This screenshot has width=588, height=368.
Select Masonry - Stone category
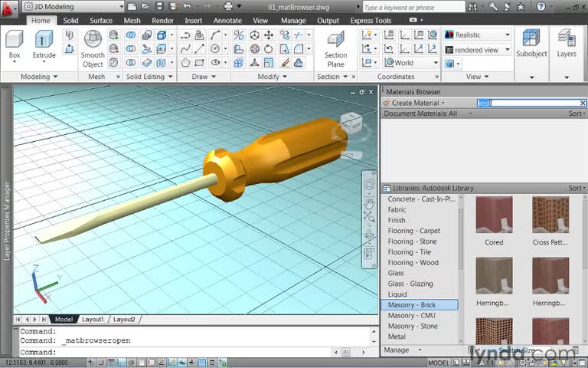[413, 326]
